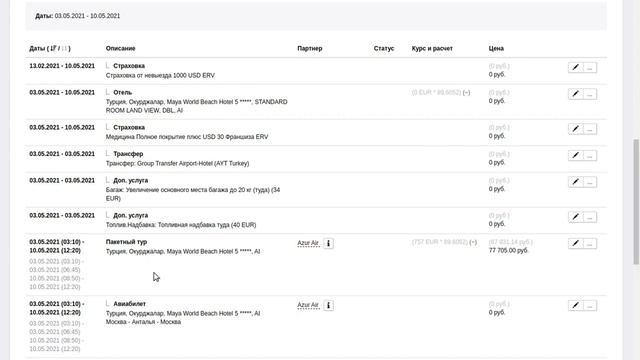The image size is (640, 360).
Task: Open more options for the Пакетный тур row
Action: pyautogui.click(x=590, y=244)
